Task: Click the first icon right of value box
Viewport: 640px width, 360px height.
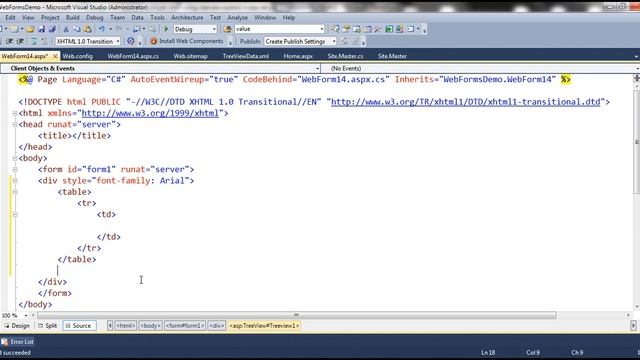Action: coord(335,29)
